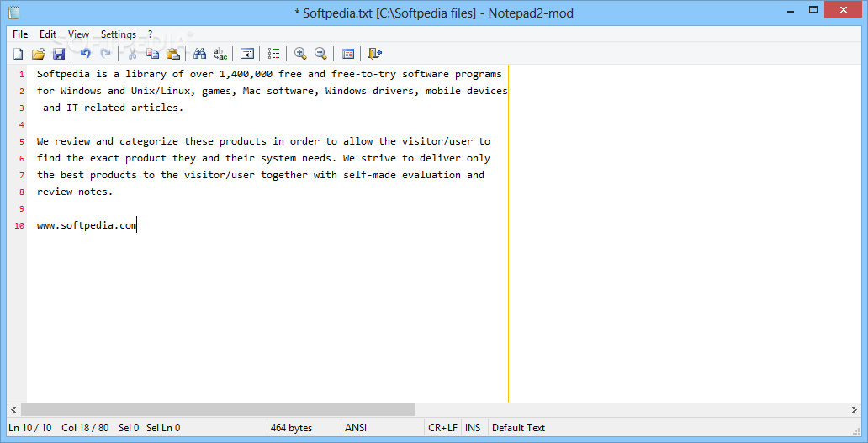
Task: Save the file with the floppy disk icon
Action: click(x=59, y=54)
